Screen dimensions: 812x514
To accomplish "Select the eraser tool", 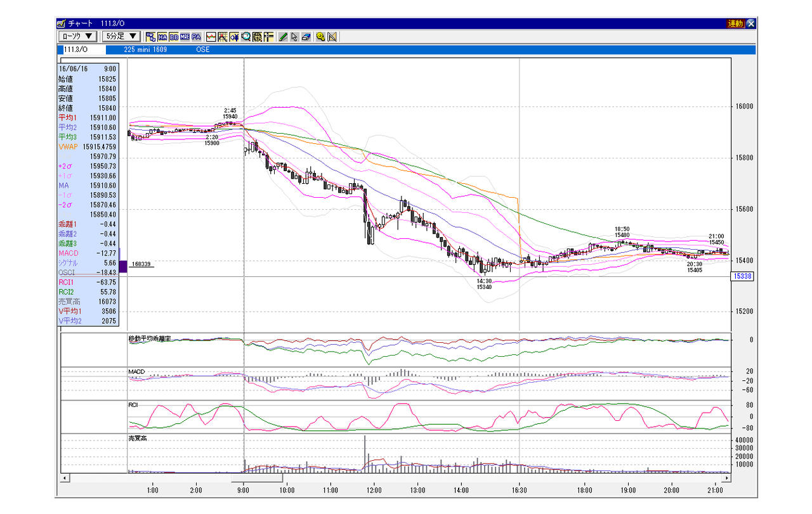I will pos(306,37).
